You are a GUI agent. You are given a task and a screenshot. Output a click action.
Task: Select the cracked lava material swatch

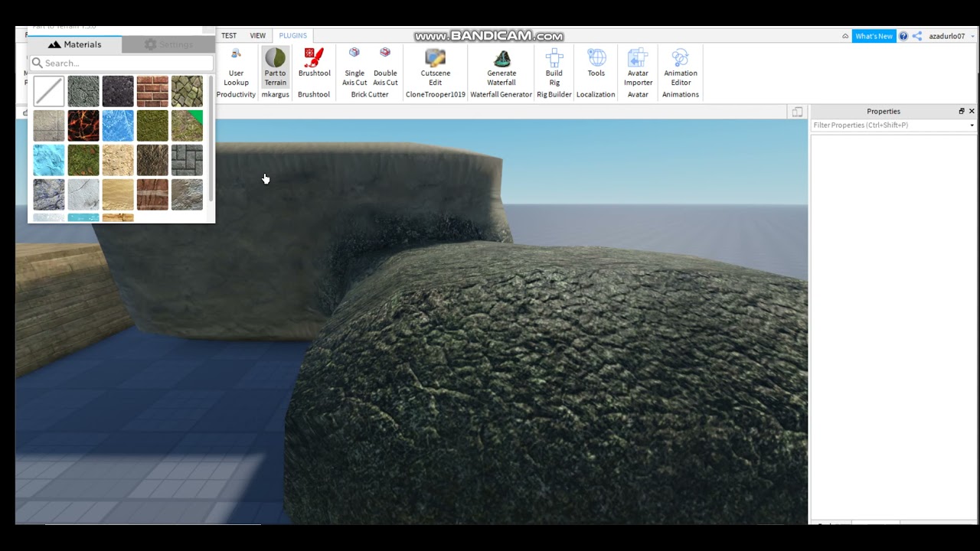click(x=83, y=126)
